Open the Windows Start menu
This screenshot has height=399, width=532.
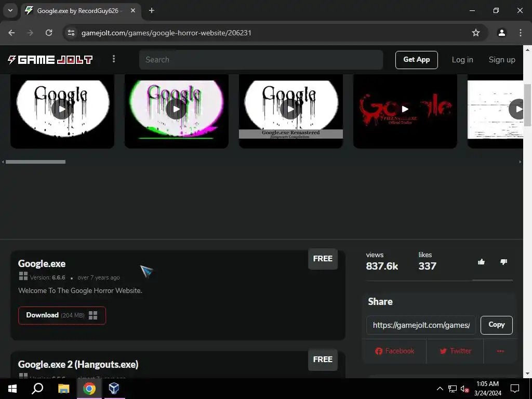click(12, 389)
